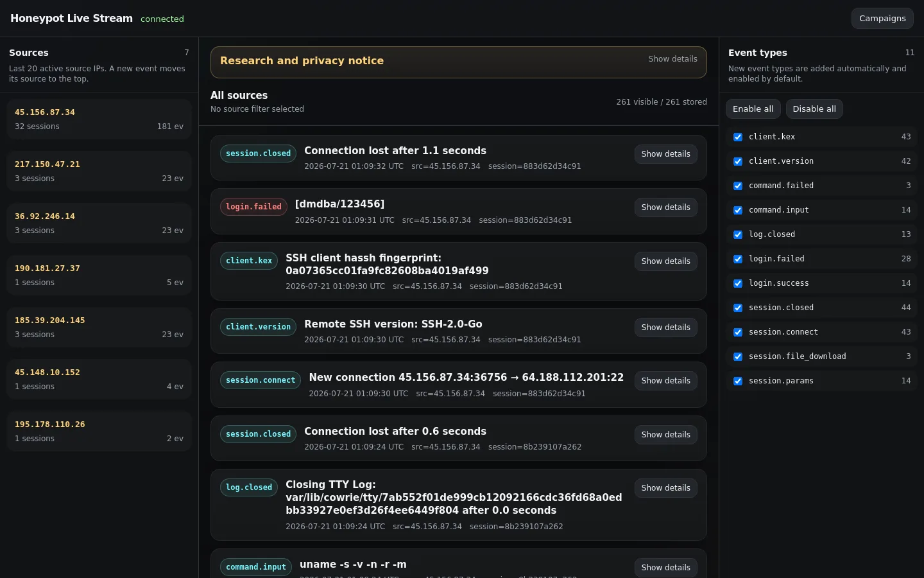The width and height of the screenshot is (924, 578).
Task: Show details of research and privacy notice
Action: point(672,58)
